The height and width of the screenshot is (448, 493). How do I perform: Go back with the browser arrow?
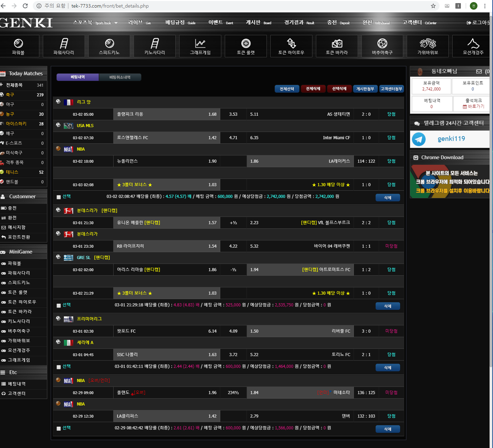coord(3,6)
